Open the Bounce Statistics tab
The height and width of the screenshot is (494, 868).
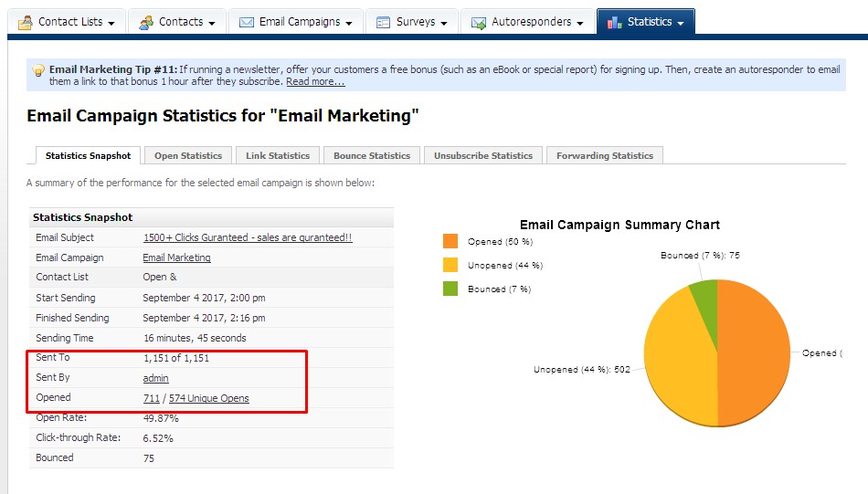(x=372, y=156)
